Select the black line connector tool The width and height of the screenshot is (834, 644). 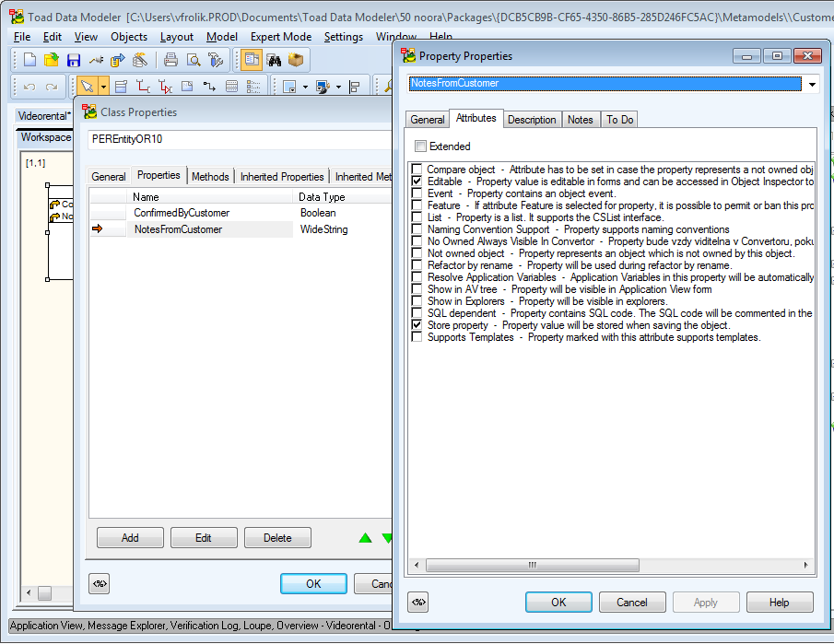pyautogui.click(x=209, y=87)
